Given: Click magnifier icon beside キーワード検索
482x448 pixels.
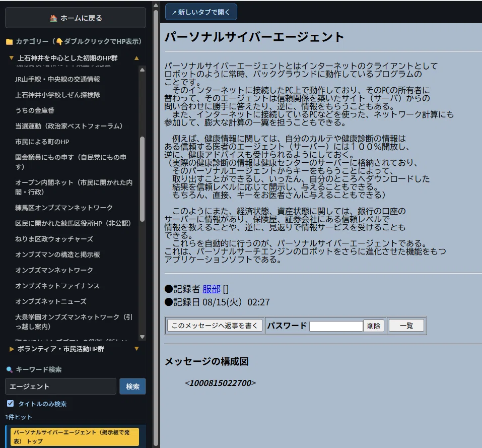Looking at the screenshot, I should (x=9, y=369).
